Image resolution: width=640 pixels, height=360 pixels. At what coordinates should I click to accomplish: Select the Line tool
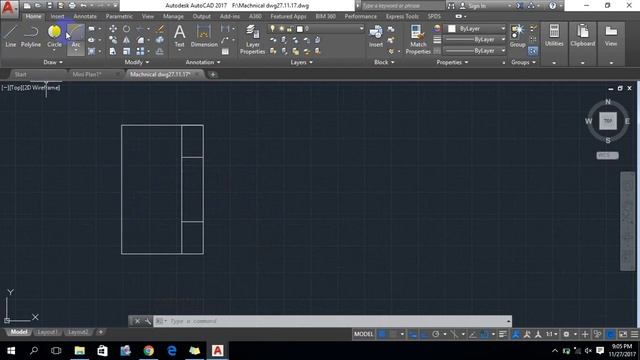pos(11,36)
